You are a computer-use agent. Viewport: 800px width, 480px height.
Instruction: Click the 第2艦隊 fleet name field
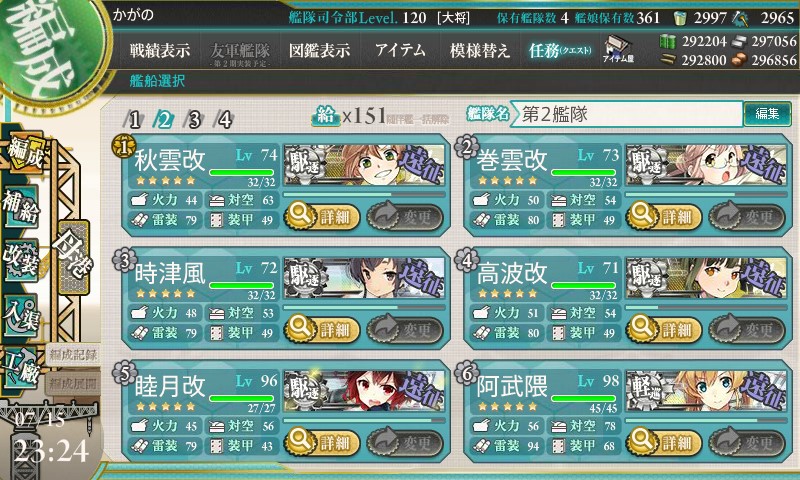pos(627,114)
